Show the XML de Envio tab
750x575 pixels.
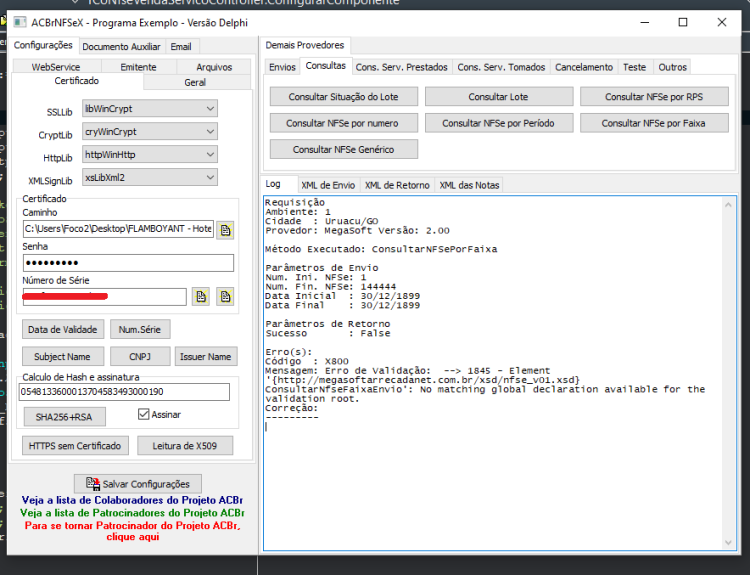coord(328,185)
